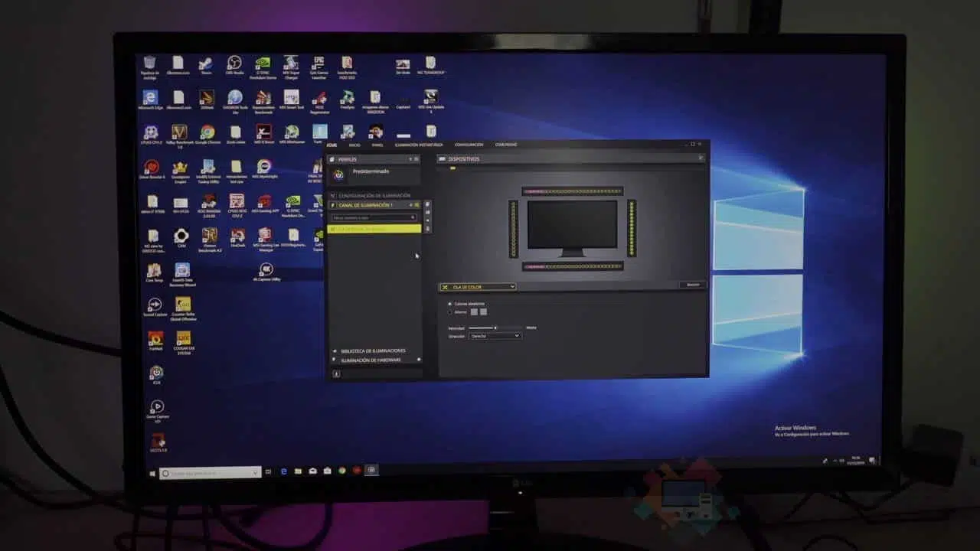The image size is (980, 551).
Task: Click the first Alterno color swatch
Action: 474,312
